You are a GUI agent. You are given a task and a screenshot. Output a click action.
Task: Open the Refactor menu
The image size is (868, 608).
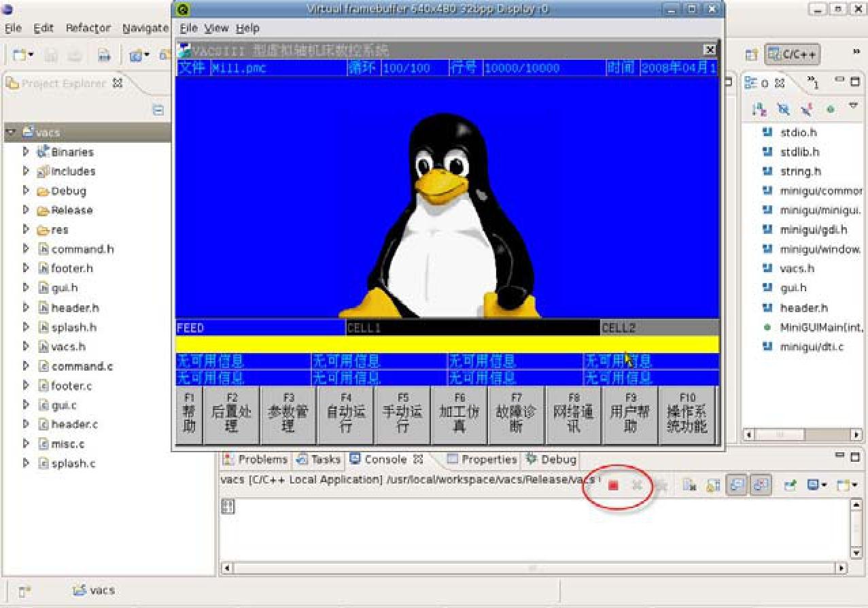[88, 28]
